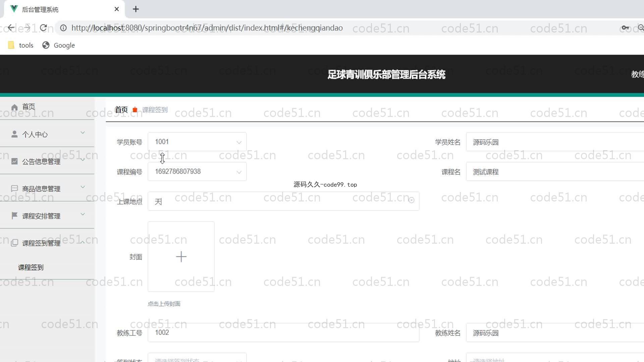Click the site info icon in address bar
644x362 pixels.
click(x=63, y=28)
